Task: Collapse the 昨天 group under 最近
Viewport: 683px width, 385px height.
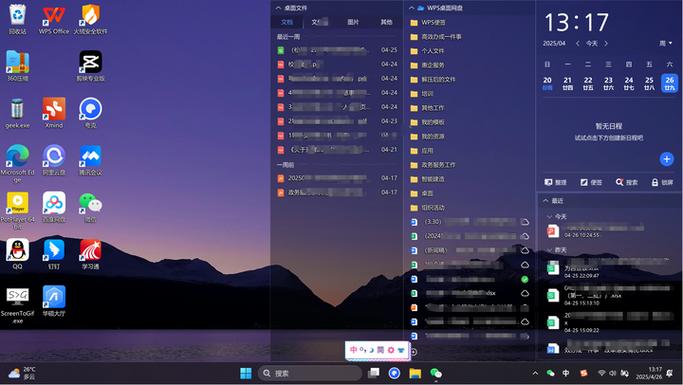Action: click(550, 250)
